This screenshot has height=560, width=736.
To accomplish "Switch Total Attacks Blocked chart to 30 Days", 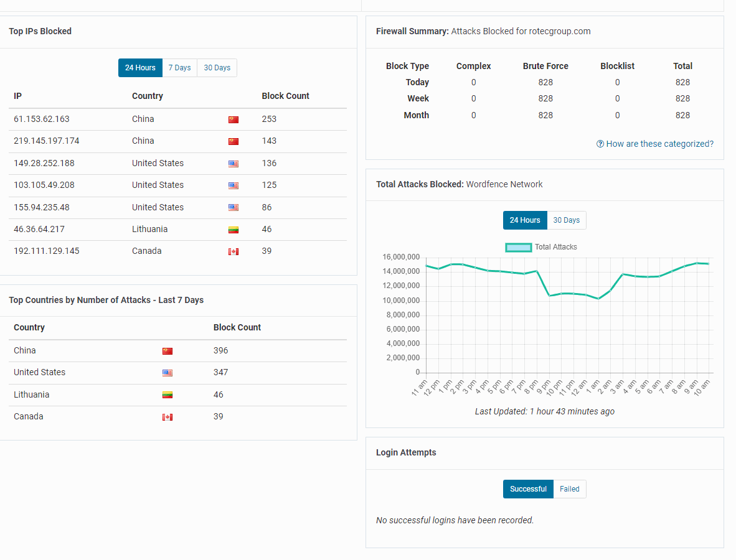I will tap(566, 220).
